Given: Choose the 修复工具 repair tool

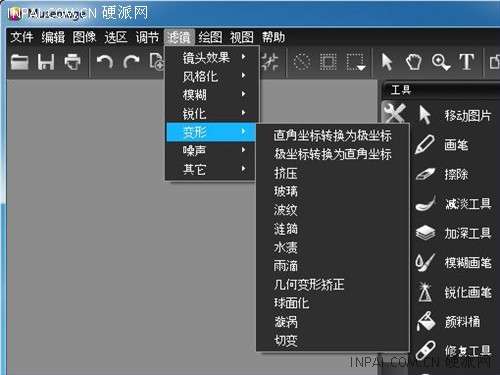Looking at the screenshot, I should [453, 351].
